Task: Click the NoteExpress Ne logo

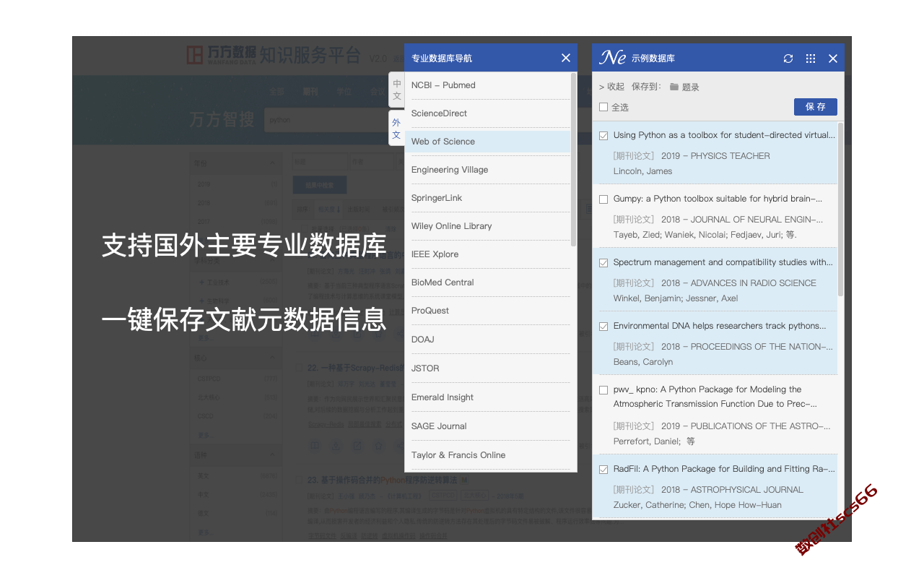Action: coord(613,58)
